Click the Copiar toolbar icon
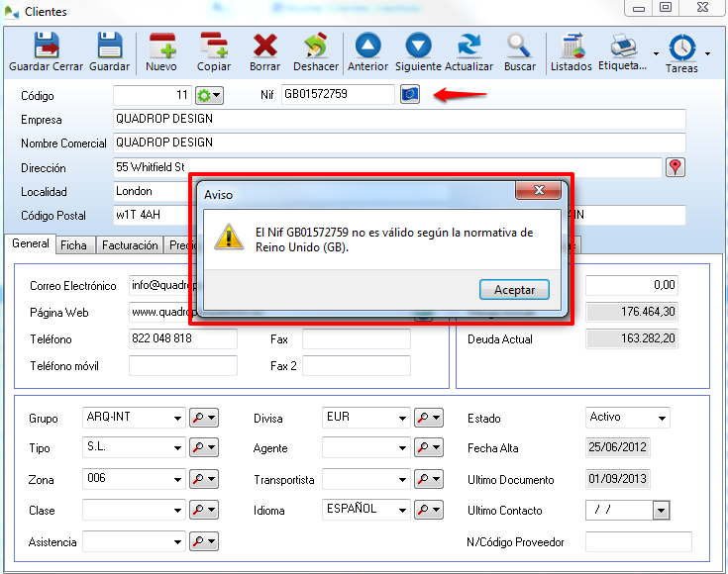The image size is (728, 574). [214, 47]
